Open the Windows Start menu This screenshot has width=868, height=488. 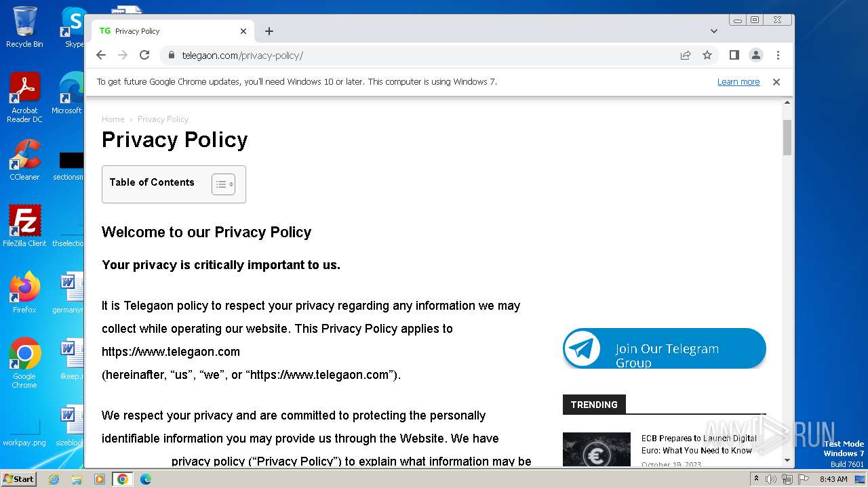18,479
